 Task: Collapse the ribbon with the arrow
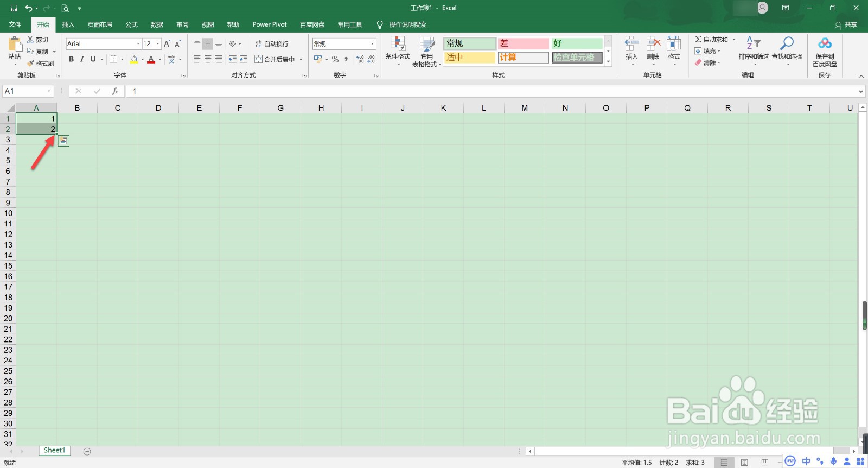click(861, 76)
